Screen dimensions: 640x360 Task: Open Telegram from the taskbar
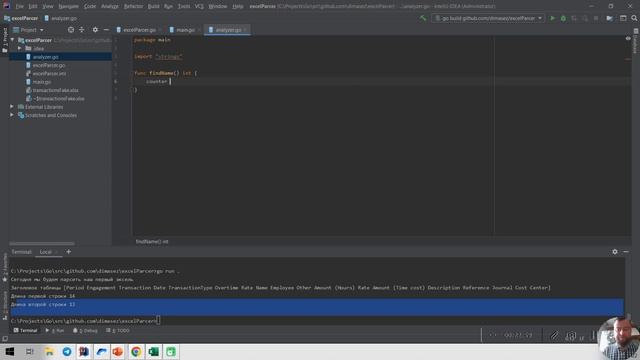(x=67, y=351)
